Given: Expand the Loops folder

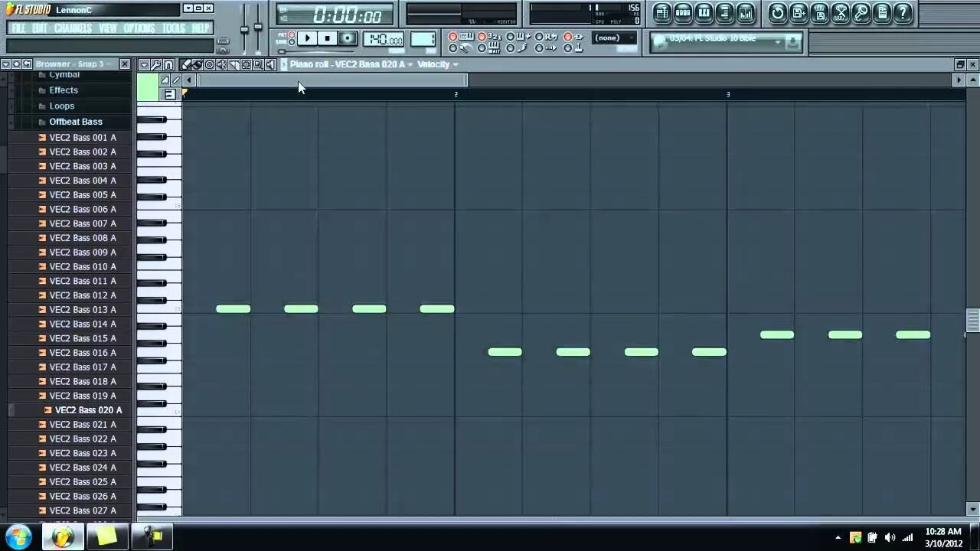Looking at the screenshot, I should tap(62, 106).
